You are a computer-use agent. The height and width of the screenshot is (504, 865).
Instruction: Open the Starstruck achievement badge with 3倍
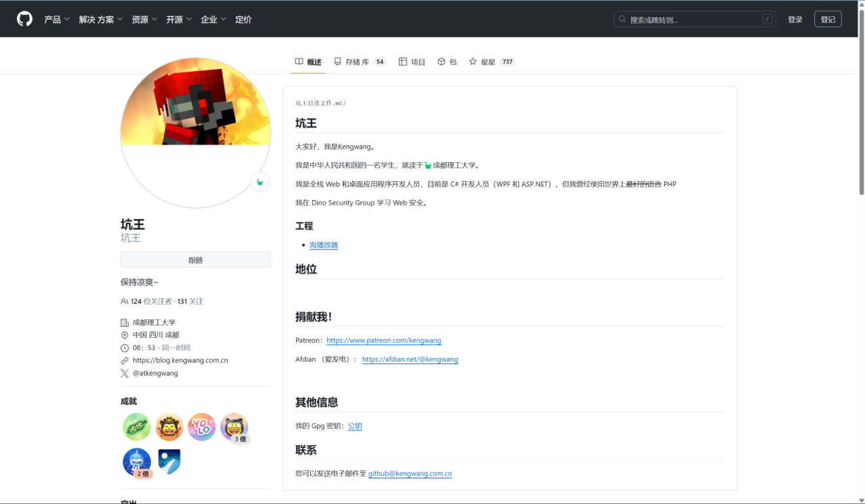[x=234, y=428]
